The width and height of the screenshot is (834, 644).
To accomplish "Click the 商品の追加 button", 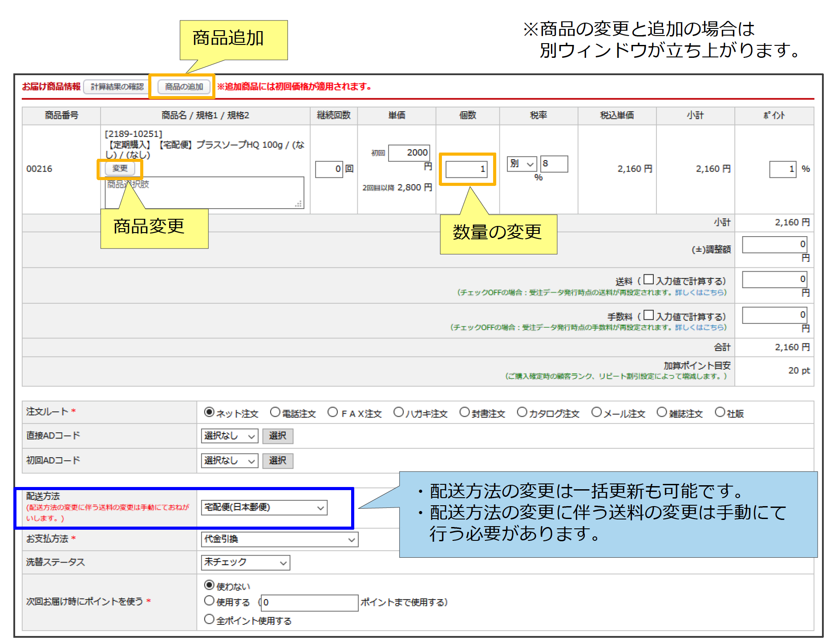I will point(184,87).
